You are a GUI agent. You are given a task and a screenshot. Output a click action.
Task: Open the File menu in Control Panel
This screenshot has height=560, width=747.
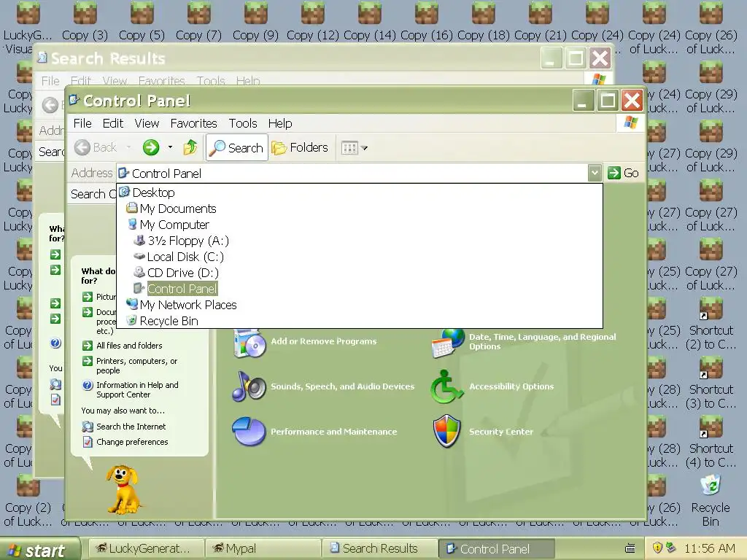[x=82, y=123]
